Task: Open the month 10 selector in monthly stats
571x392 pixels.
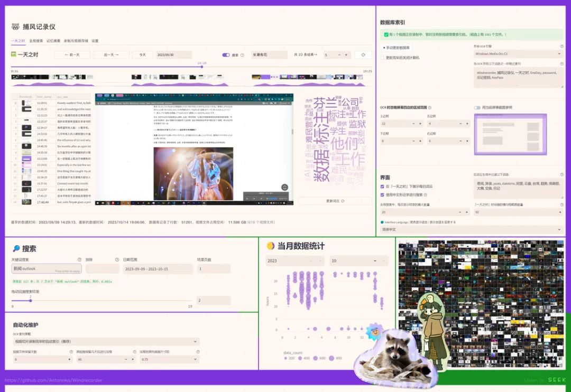Action: [358, 260]
